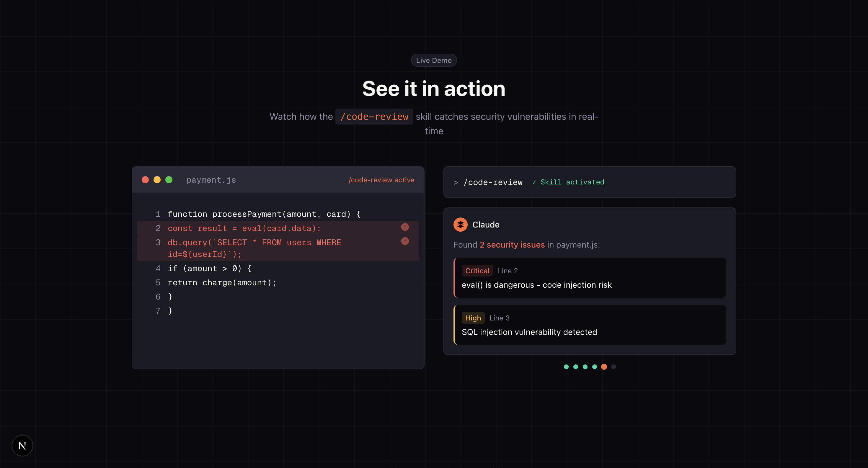
Task: Click the 2 security issues text
Action: click(512, 245)
